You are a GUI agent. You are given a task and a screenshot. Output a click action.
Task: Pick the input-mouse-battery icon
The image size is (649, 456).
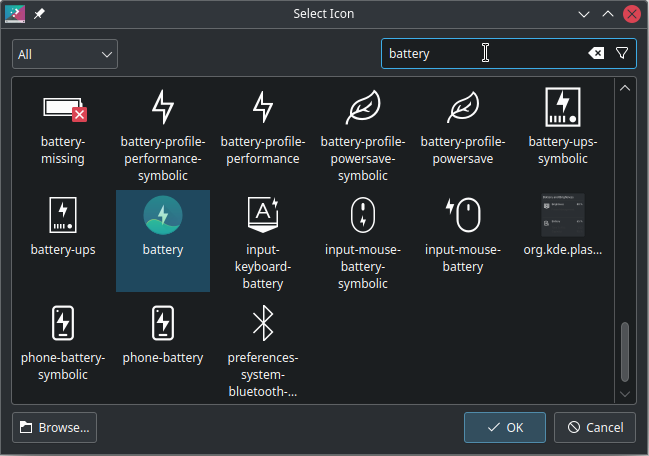tap(463, 215)
